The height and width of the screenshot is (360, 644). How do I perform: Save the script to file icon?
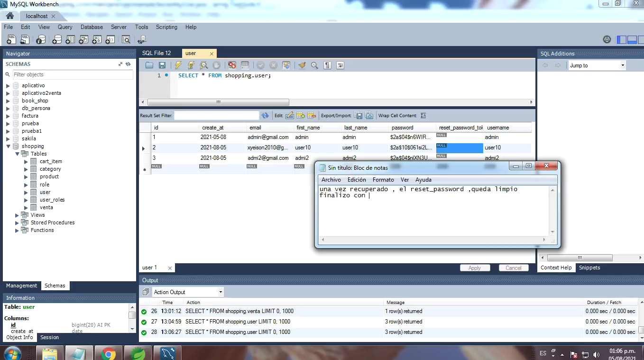(x=162, y=65)
